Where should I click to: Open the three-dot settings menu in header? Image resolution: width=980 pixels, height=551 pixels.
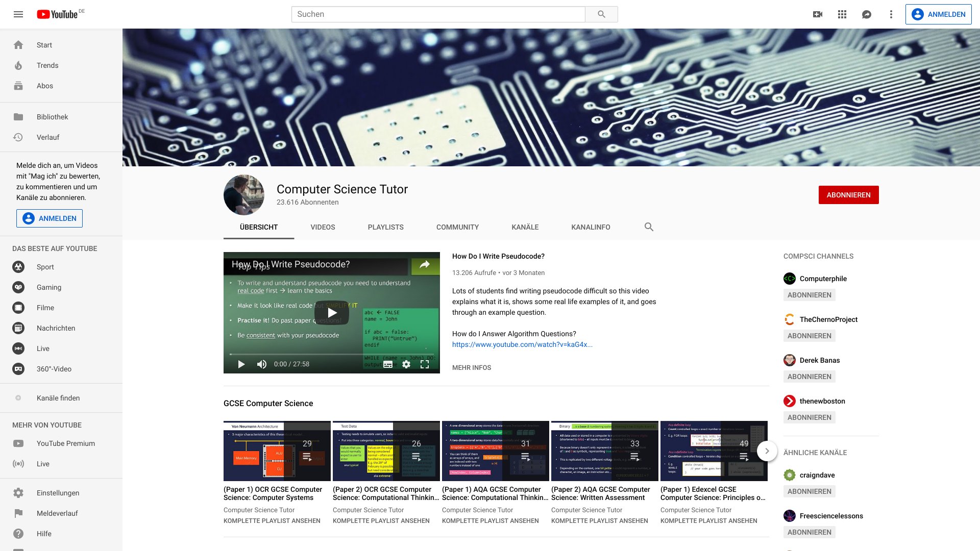891,14
